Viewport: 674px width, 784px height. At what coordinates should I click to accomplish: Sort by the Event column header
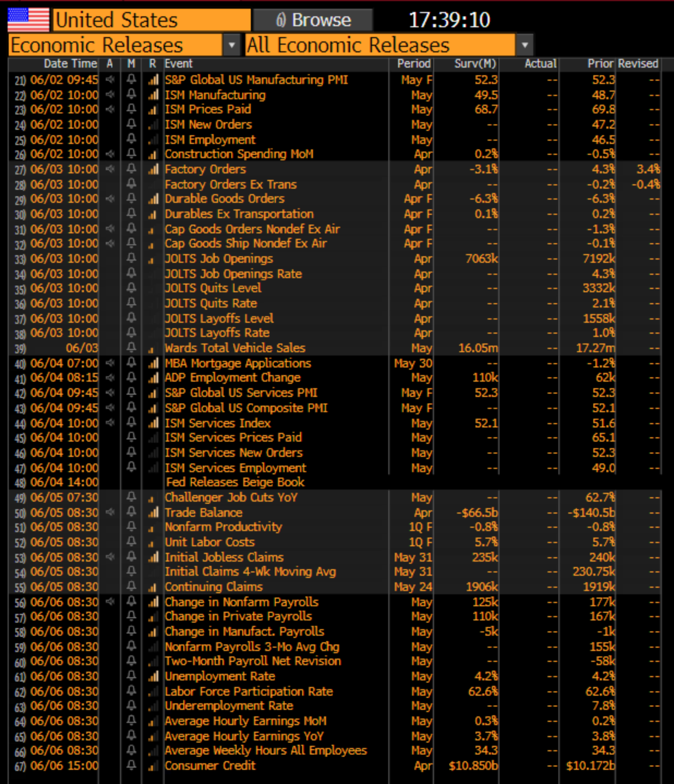pos(178,64)
